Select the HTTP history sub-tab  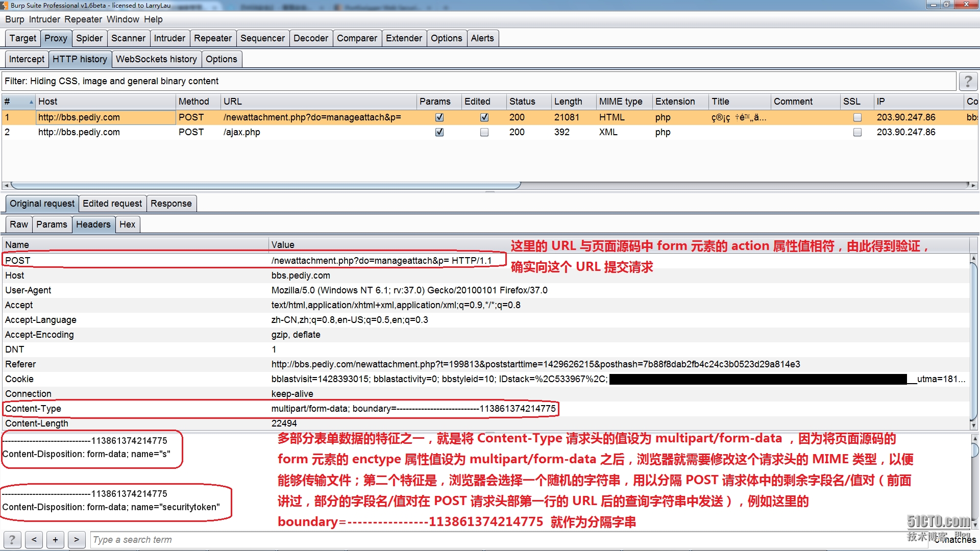[x=80, y=59]
